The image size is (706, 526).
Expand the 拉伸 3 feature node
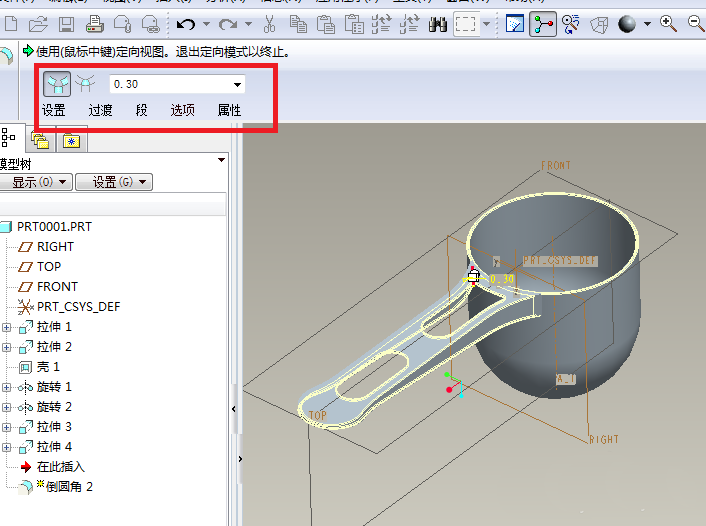tap(6, 427)
